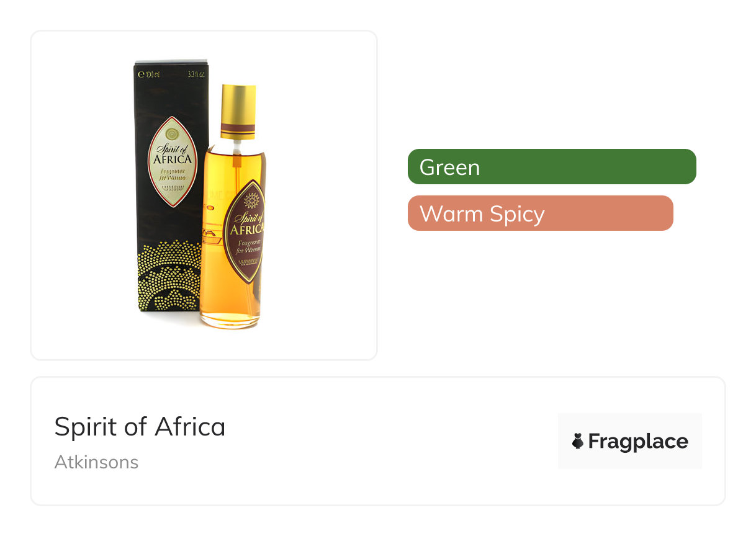Open the Atkinsons brand name link

tap(96, 462)
